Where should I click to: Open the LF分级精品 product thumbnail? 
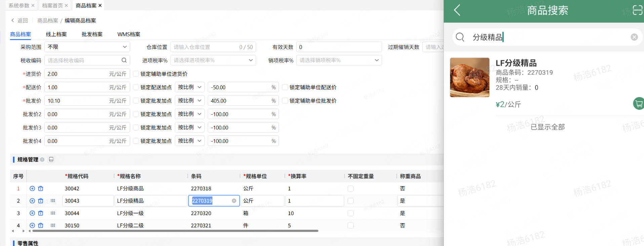tap(470, 77)
